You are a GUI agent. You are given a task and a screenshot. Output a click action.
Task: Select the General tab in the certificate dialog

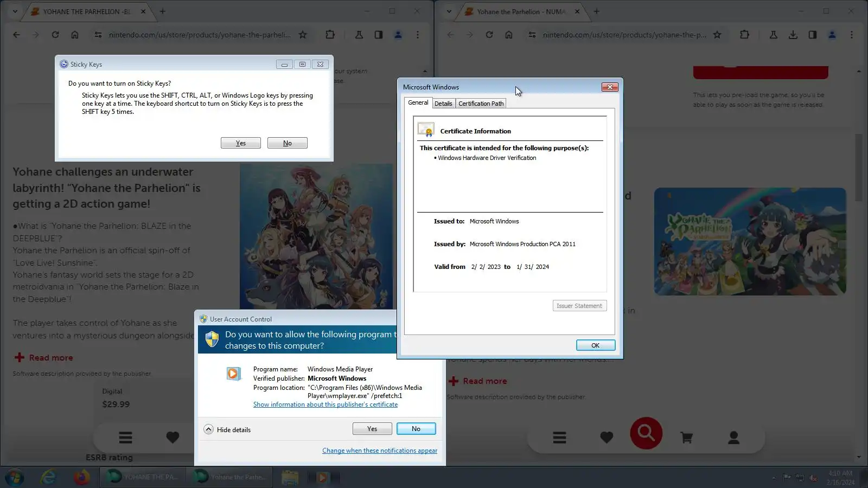(418, 102)
